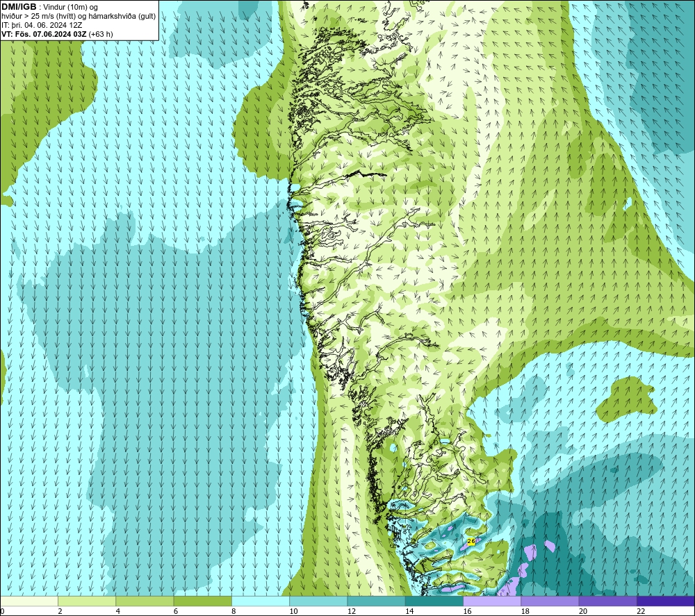Click the dark teal 14–16 m/s legend swatch

coord(434,601)
